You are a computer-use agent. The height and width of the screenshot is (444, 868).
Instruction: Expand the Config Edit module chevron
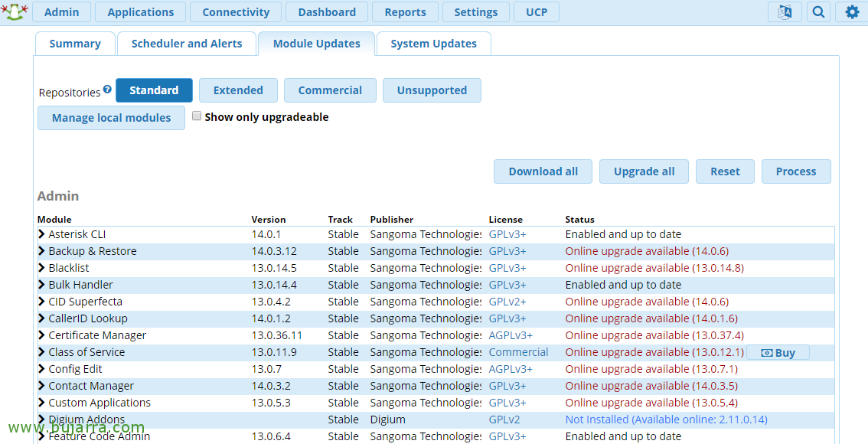tap(41, 369)
